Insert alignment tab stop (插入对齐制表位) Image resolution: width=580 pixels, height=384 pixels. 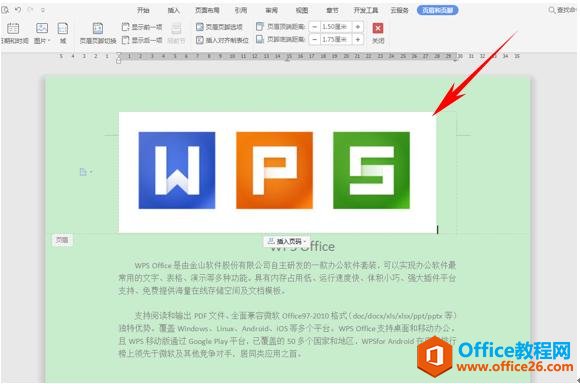coord(222,40)
